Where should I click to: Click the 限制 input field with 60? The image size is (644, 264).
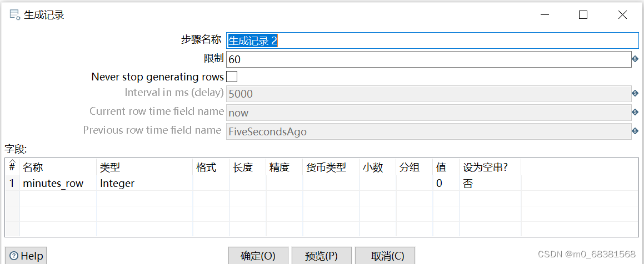428,59
